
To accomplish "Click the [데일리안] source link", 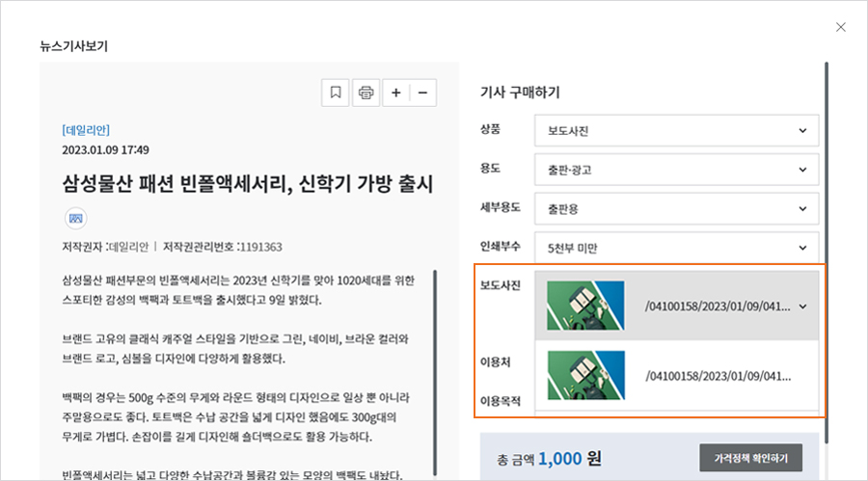I will point(86,130).
